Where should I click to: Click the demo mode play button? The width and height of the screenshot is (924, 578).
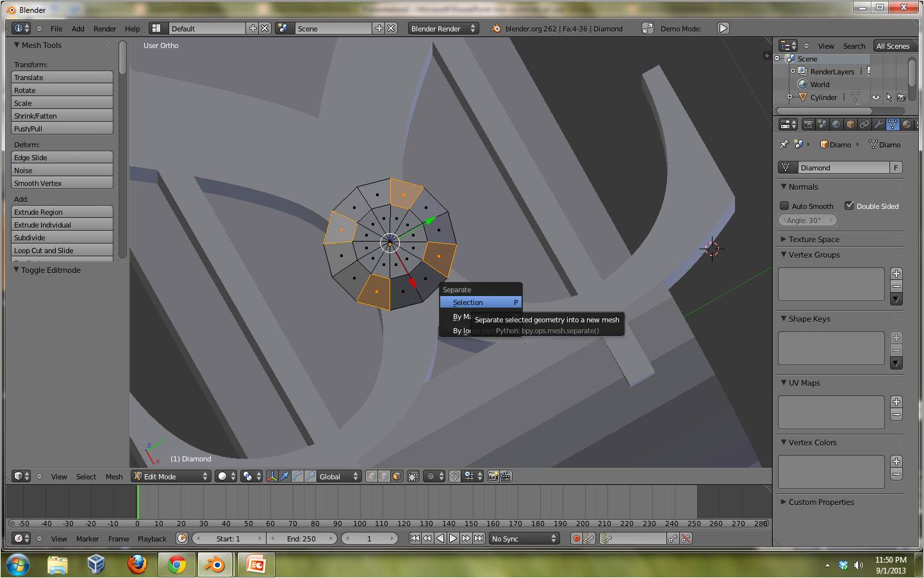[723, 28]
